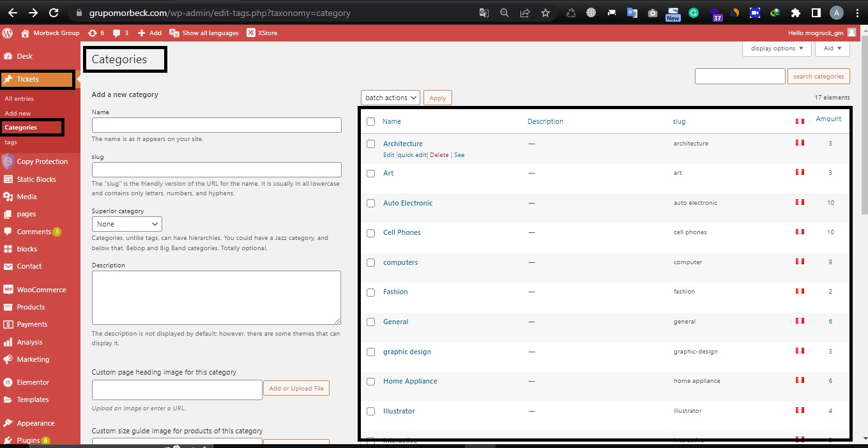Viewport: 868px width, 448px height.
Task: Open the batch actions dropdown
Action: pyautogui.click(x=390, y=98)
